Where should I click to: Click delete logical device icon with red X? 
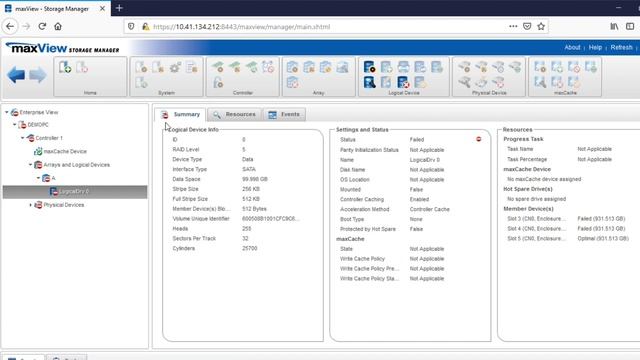(403, 82)
